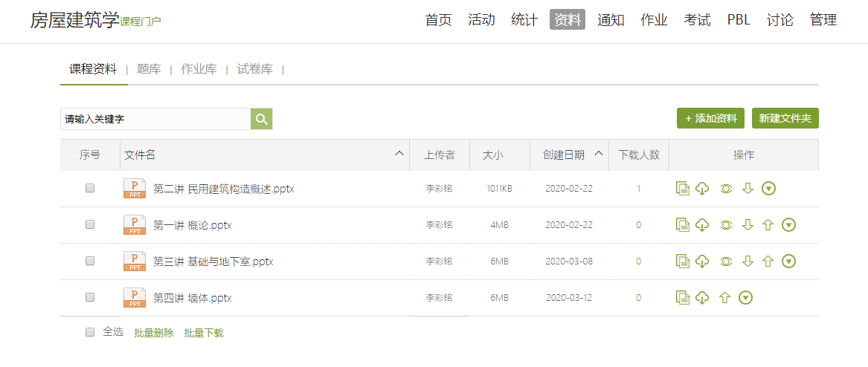The image size is (868, 367).
Task: Switch to the 题库 sub-tab
Action: tap(149, 69)
